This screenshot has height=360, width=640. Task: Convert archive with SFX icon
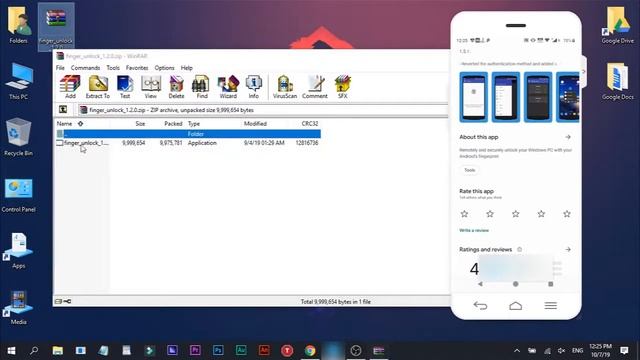click(342, 87)
